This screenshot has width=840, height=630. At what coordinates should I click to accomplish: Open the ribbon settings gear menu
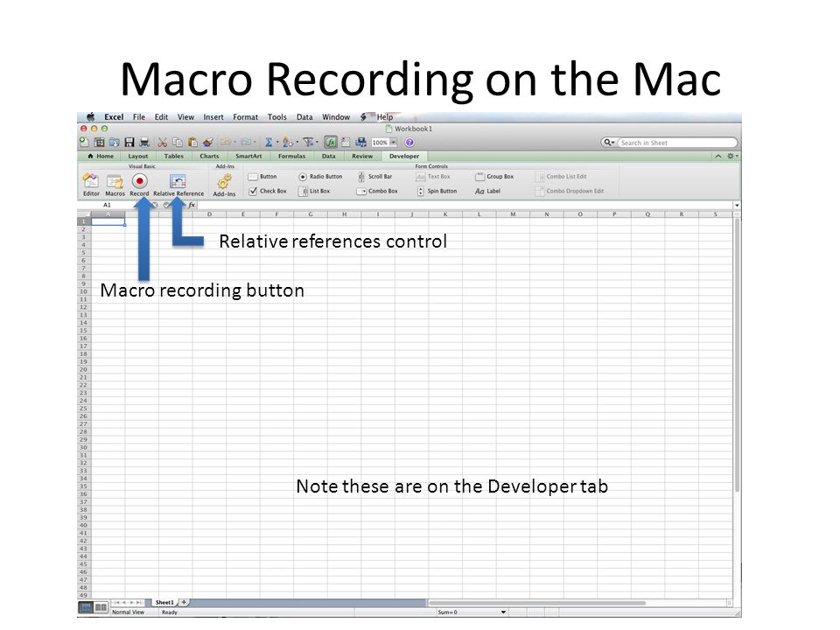tap(731, 156)
